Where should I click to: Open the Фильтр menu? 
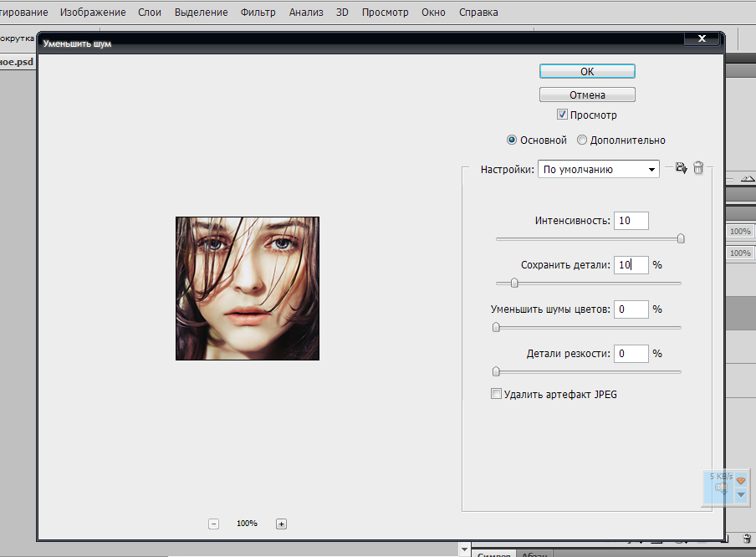point(258,13)
